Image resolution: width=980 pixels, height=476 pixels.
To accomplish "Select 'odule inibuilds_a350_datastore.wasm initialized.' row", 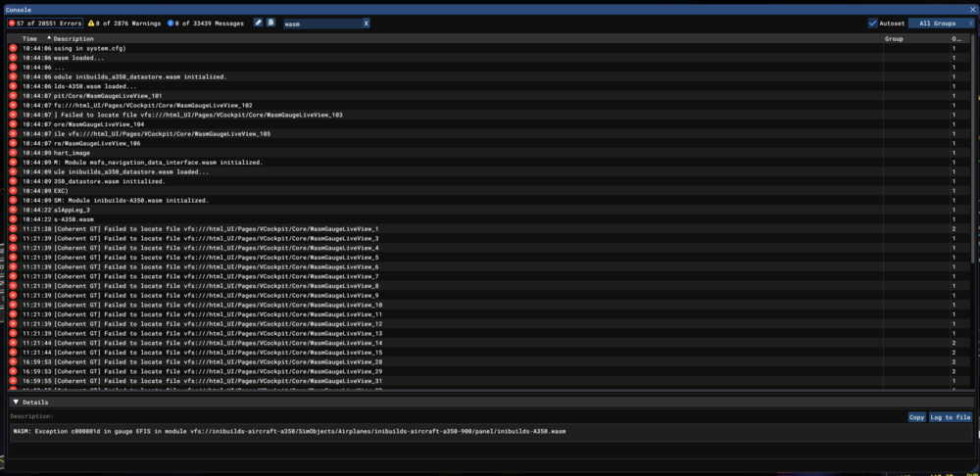I will pos(487,76).
